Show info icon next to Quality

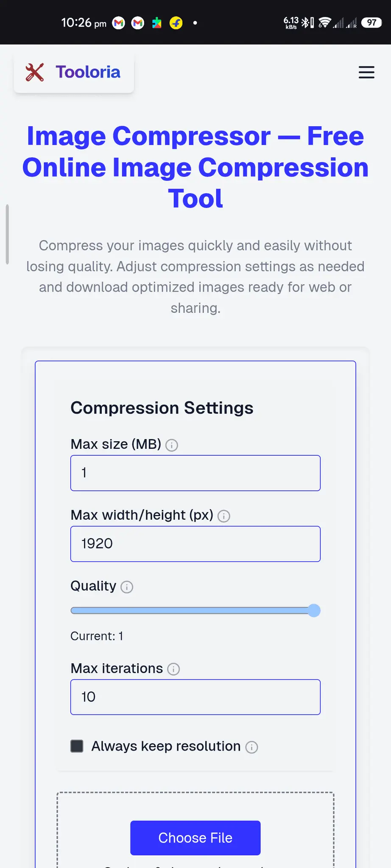[x=127, y=587]
